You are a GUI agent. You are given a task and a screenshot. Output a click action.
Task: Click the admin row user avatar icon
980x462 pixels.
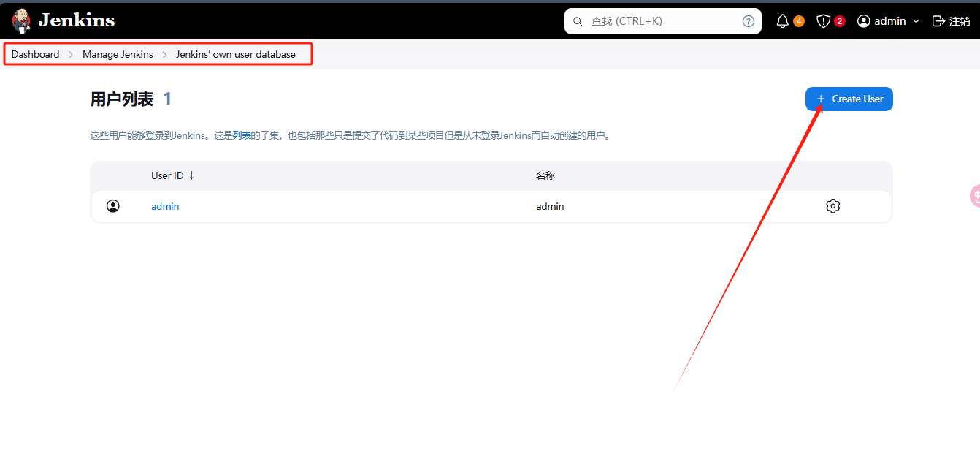point(113,206)
